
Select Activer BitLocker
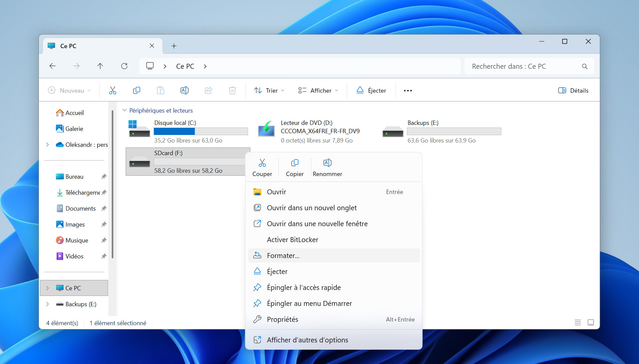click(x=334, y=240)
